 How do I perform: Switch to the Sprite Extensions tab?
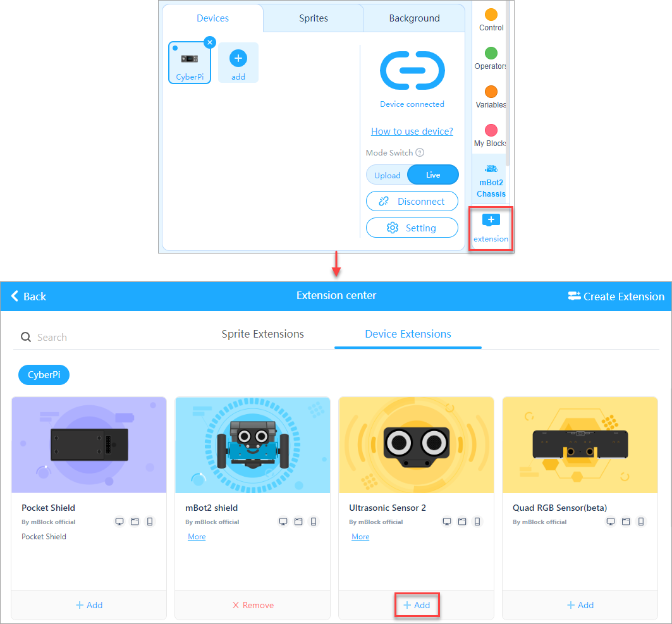pyautogui.click(x=262, y=334)
